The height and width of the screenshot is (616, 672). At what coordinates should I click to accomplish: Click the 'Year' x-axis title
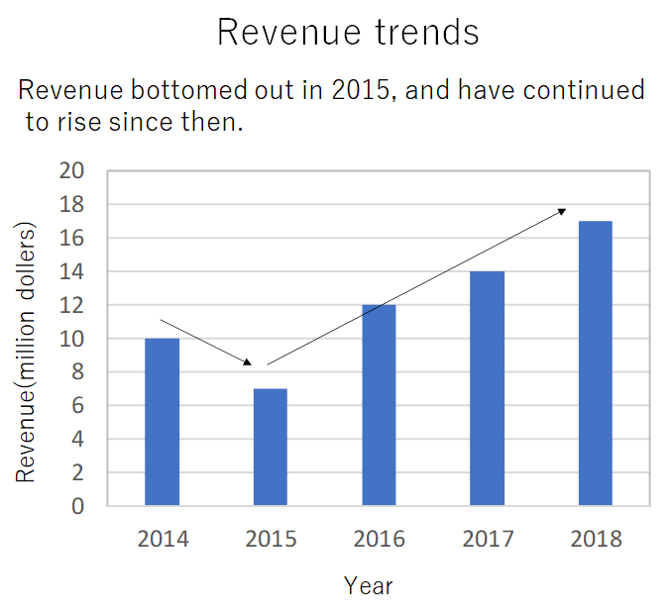[x=369, y=585]
